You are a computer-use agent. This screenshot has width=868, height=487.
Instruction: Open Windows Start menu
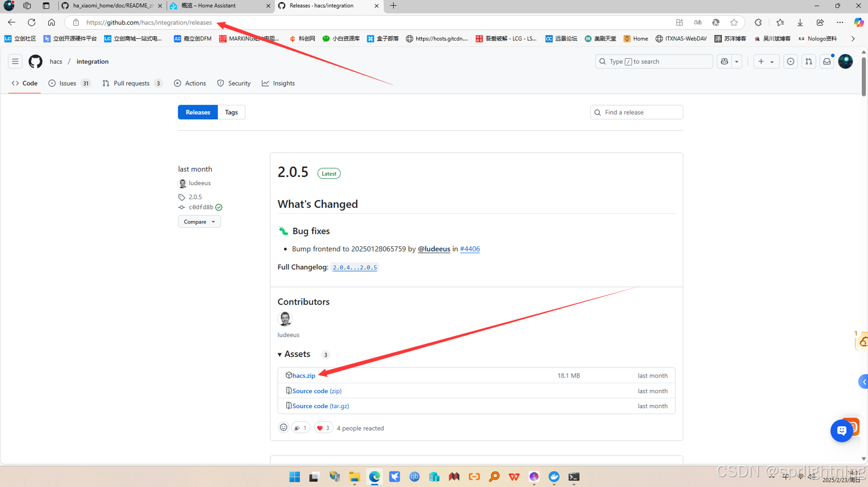pyautogui.click(x=295, y=477)
